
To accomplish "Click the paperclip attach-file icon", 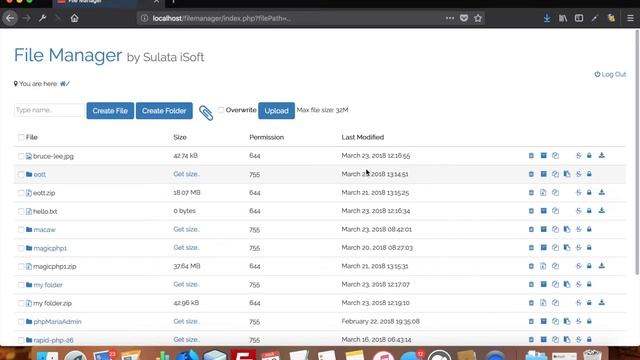I will (x=206, y=113).
